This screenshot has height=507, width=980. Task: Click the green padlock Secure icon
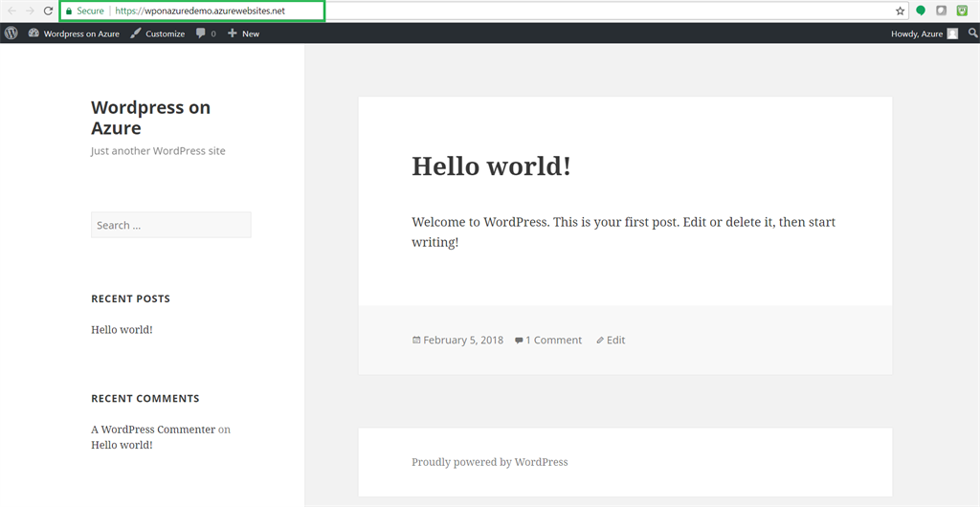69,11
